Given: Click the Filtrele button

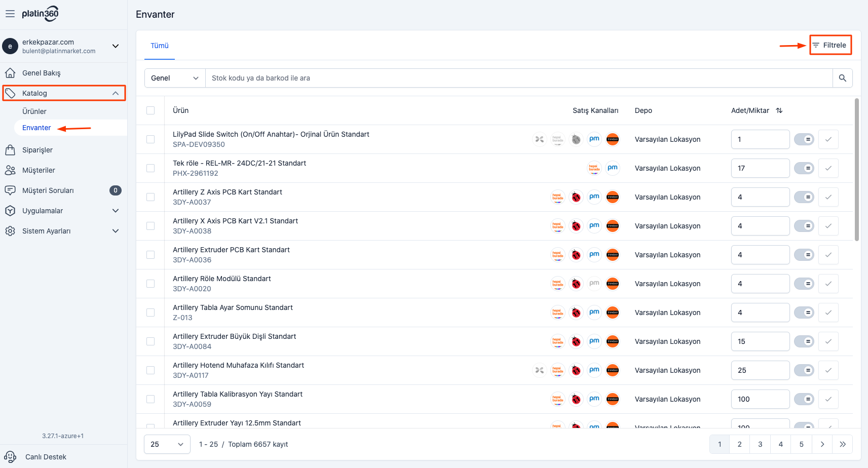Looking at the screenshot, I should (x=830, y=45).
